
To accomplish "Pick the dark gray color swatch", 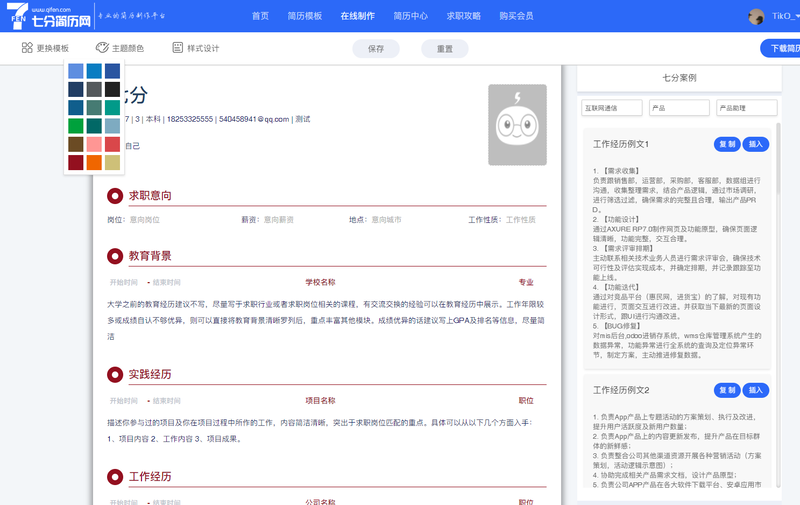I will [94, 89].
